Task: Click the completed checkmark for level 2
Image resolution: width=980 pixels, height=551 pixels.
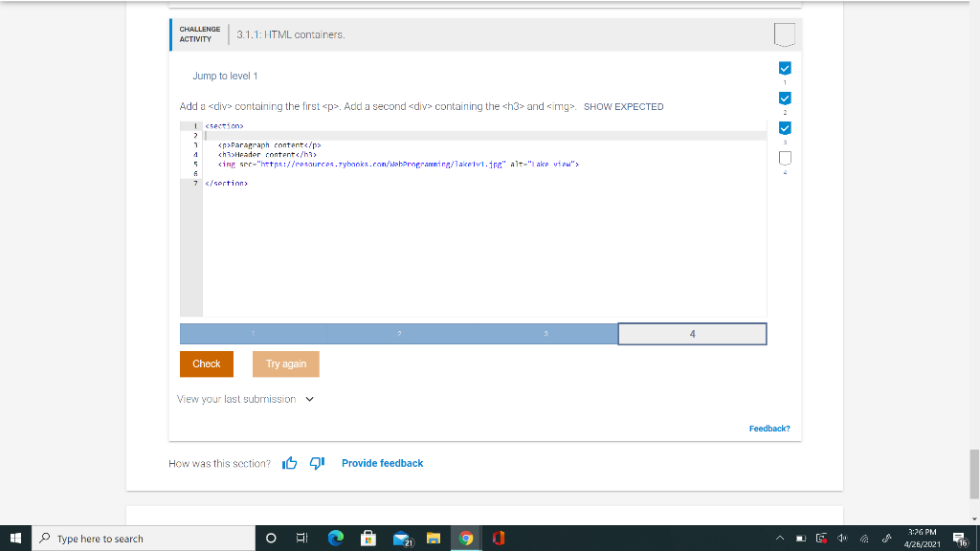Action: [x=784, y=98]
